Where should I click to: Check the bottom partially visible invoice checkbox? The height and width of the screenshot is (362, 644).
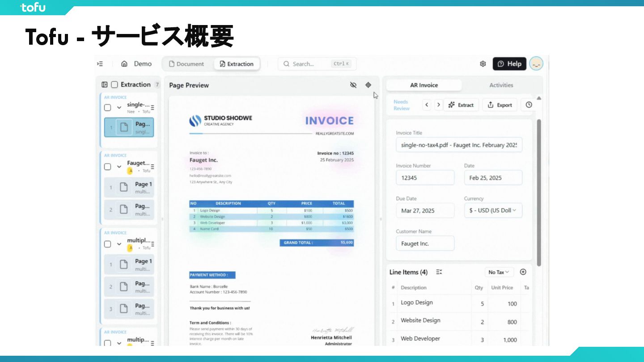tap(107, 343)
